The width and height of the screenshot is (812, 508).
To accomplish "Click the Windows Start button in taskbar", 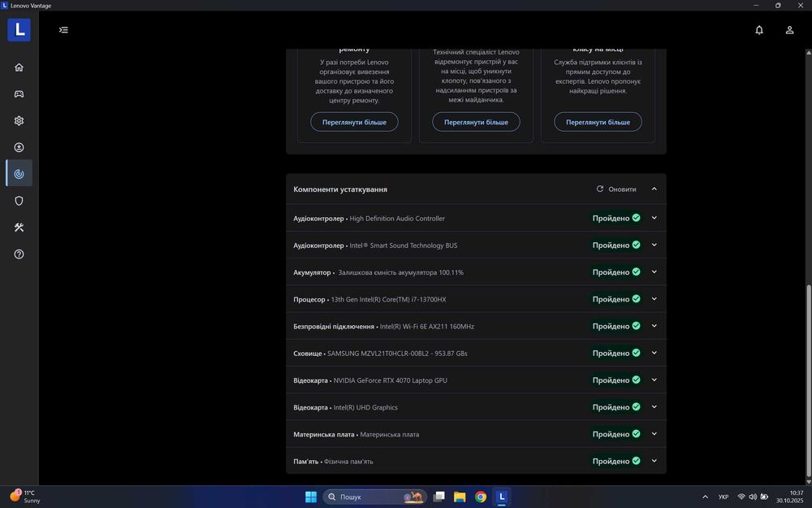I will (x=311, y=497).
